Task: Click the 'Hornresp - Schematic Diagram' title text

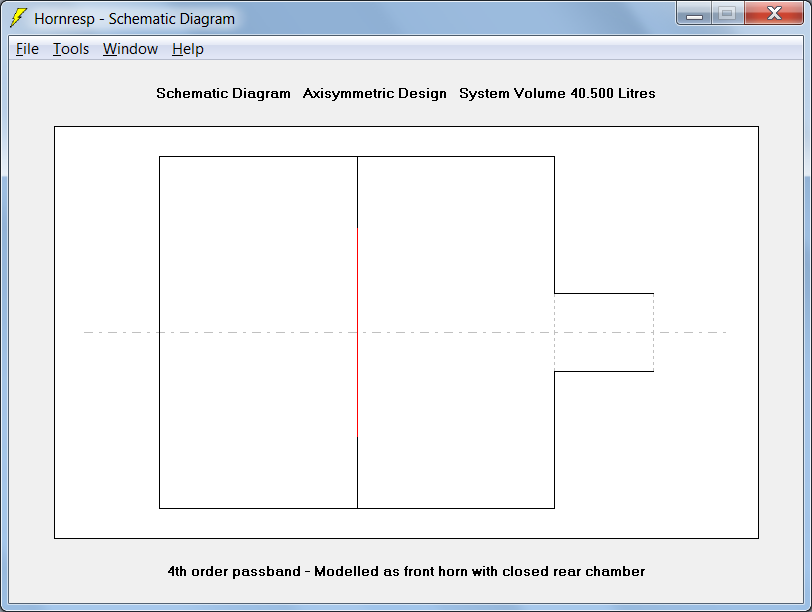Action: point(134,19)
